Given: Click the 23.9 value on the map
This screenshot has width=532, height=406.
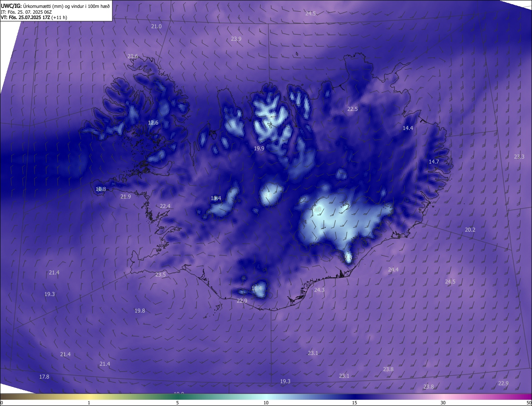Looking at the screenshot, I should click(236, 39).
